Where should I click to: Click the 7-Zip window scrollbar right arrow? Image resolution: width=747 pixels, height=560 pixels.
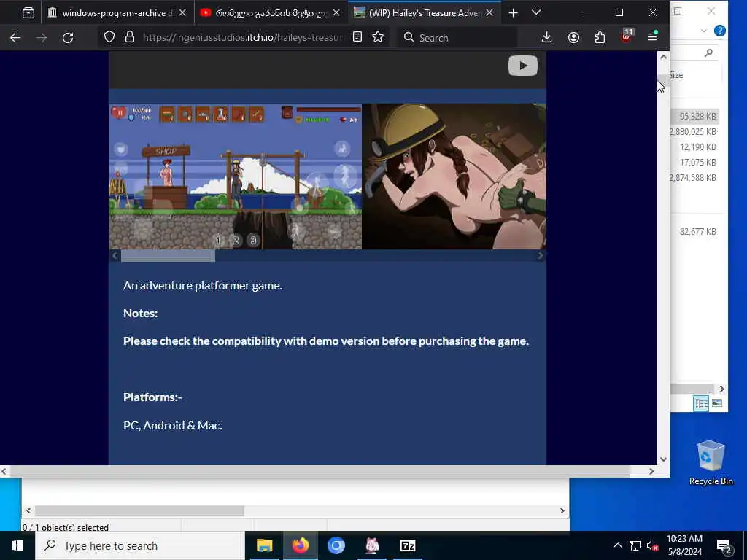[562, 510]
